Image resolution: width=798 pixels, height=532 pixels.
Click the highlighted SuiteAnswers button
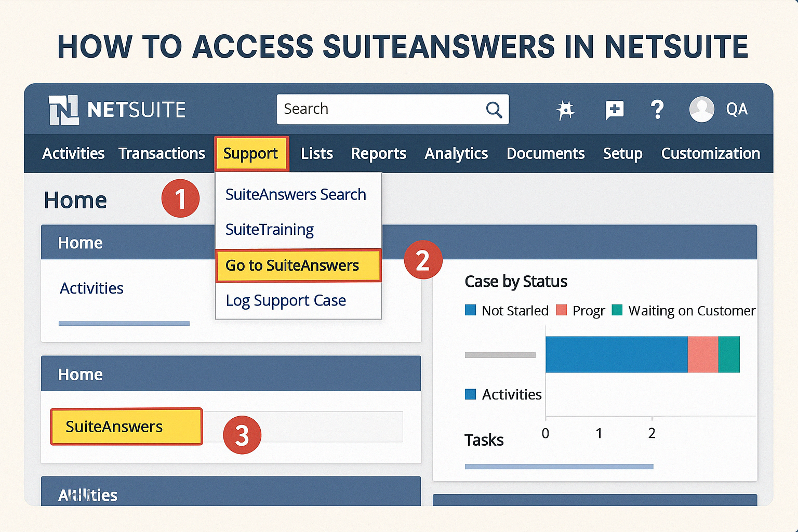pos(126,427)
